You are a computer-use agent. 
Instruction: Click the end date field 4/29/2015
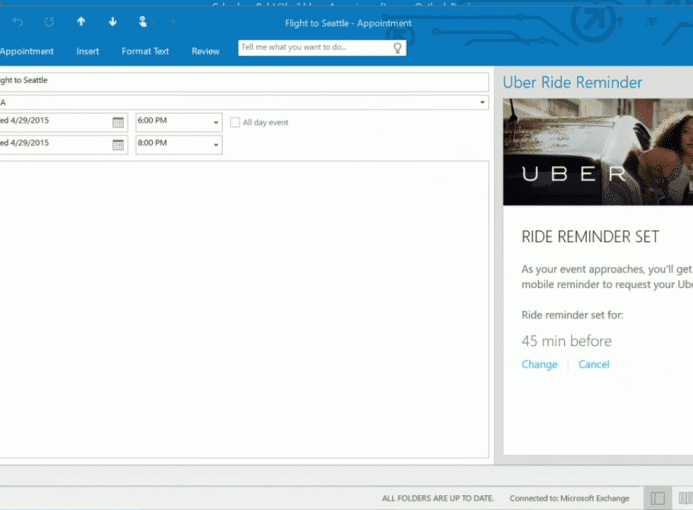click(x=64, y=145)
